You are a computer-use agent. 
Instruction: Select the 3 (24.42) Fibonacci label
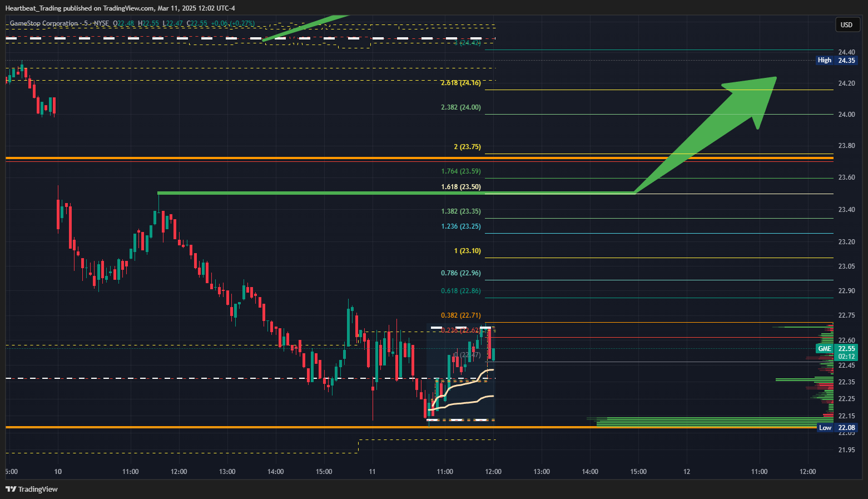(x=467, y=43)
